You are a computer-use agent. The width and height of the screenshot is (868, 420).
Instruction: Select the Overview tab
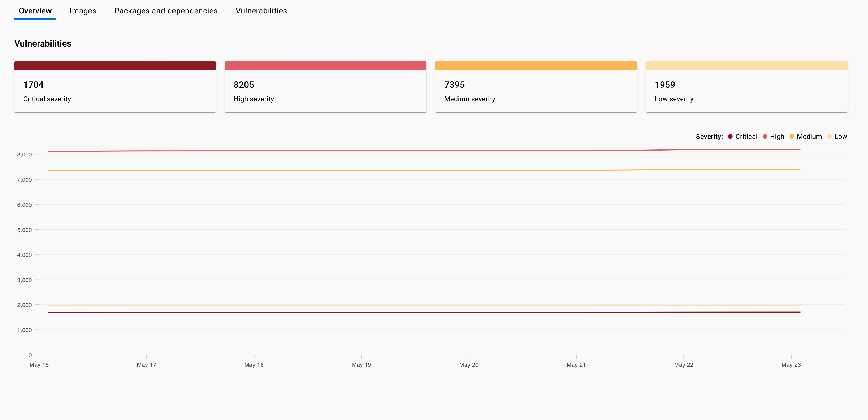[35, 11]
